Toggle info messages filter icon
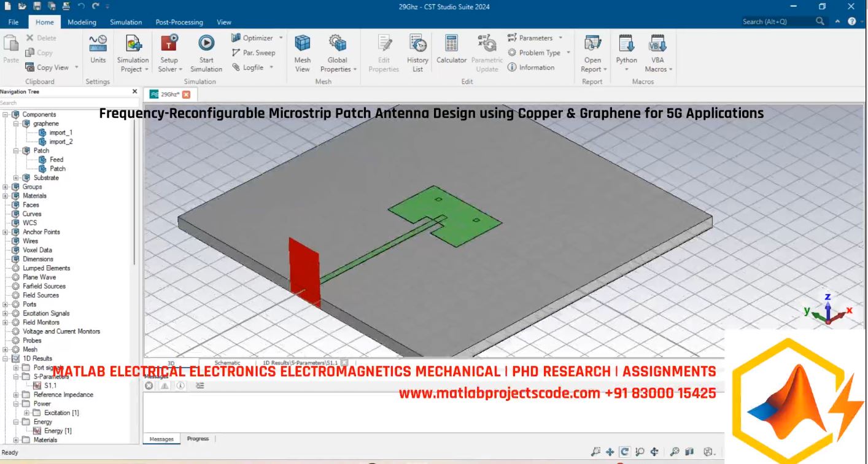The width and height of the screenshot is (868, 464). tap(180, 385)
